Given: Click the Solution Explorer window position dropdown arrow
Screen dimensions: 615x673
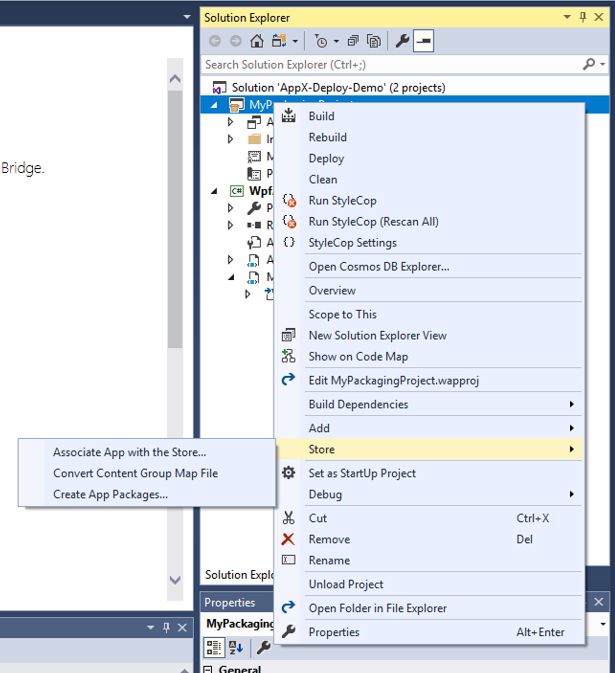Looking at the screenshot, I should tap(567, 17).
